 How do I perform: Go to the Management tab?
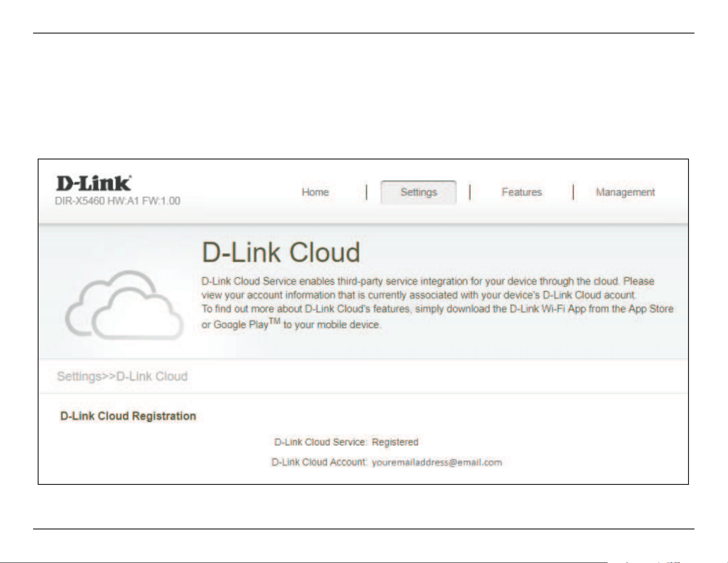tap(626, 192)
